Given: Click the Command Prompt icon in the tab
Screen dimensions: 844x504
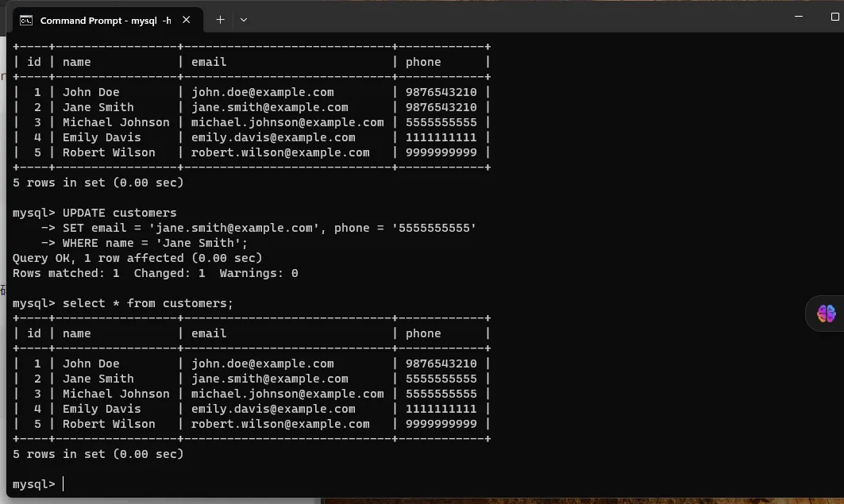Looking at the screenshot, I should coord(26,20).
